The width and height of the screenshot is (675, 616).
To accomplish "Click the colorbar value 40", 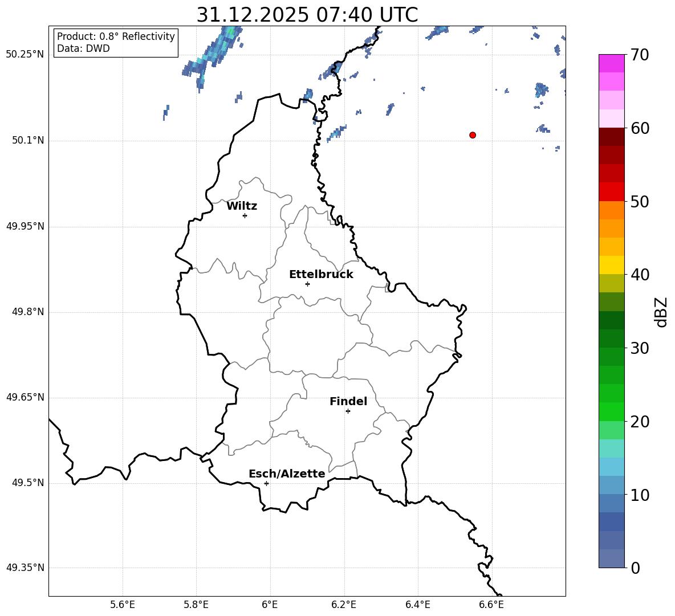I will click(640, 275).
